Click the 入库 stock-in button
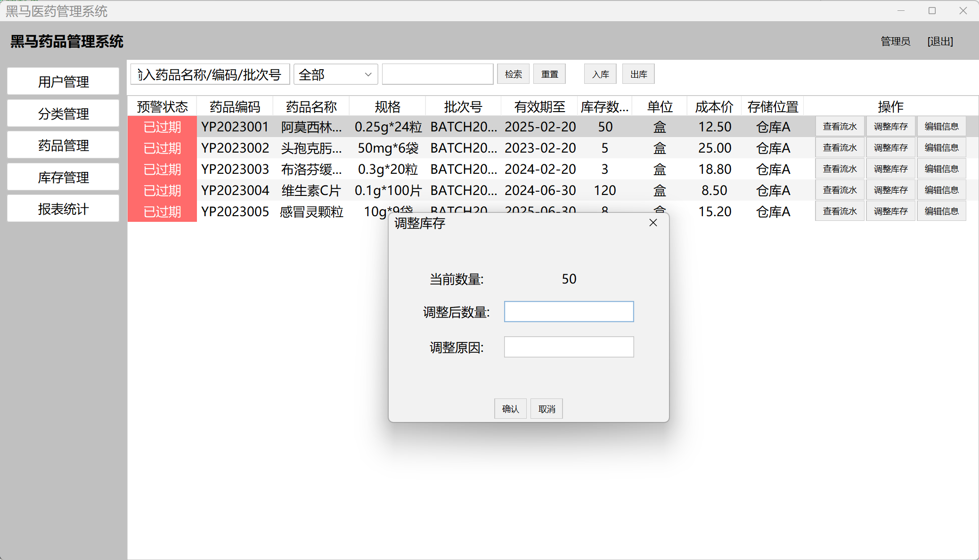Screen dimensions: 979x560 (600, 74)
